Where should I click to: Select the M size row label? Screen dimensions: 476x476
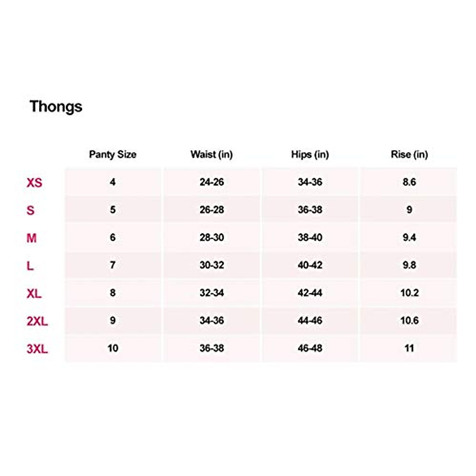tap(31, 238)
